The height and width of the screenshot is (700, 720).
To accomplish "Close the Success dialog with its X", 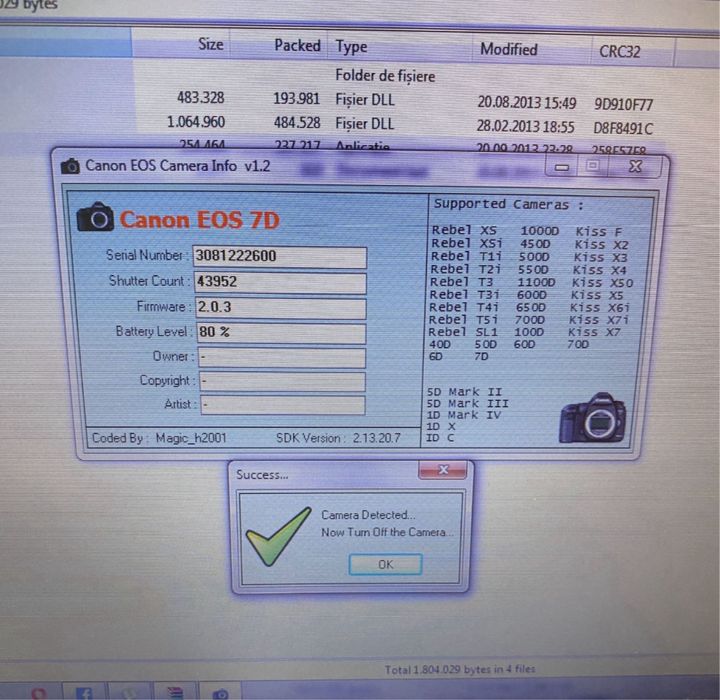I will click(x=443, y=469).
